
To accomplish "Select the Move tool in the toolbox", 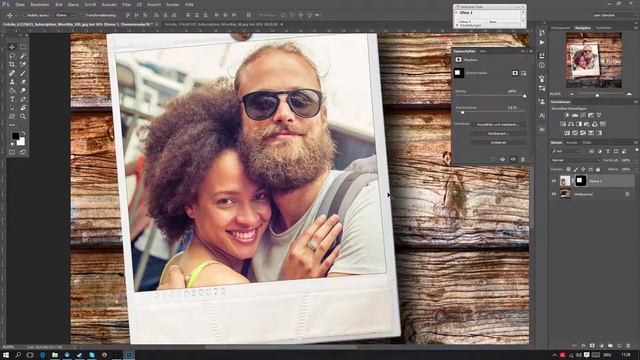I will tap(12, 47).
